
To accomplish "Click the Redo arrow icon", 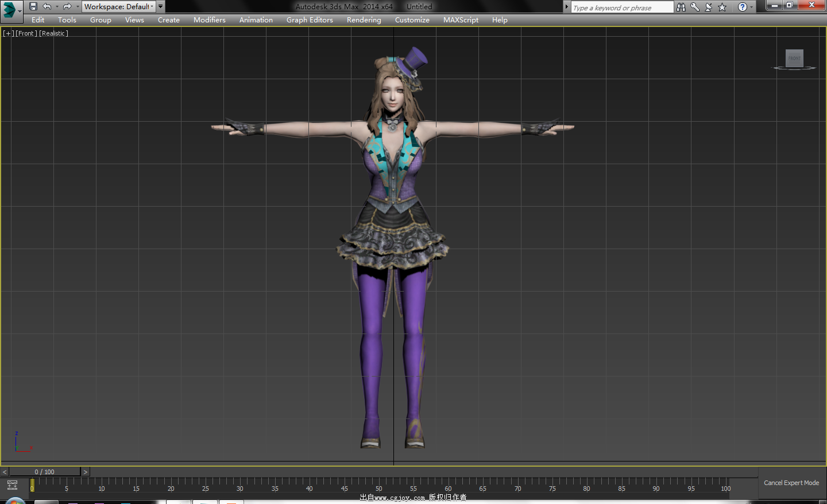I will coord(67,7).
